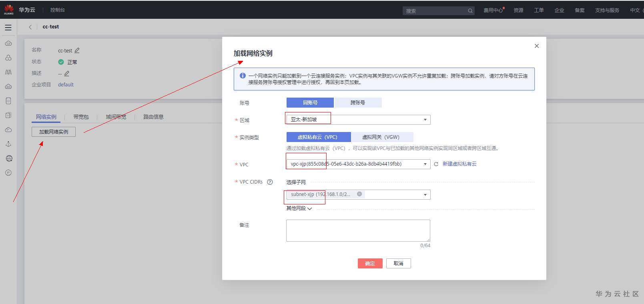Click the back arrow beside cc-test
The height and width of the screenshot is (304, 644).
point(30,27)
